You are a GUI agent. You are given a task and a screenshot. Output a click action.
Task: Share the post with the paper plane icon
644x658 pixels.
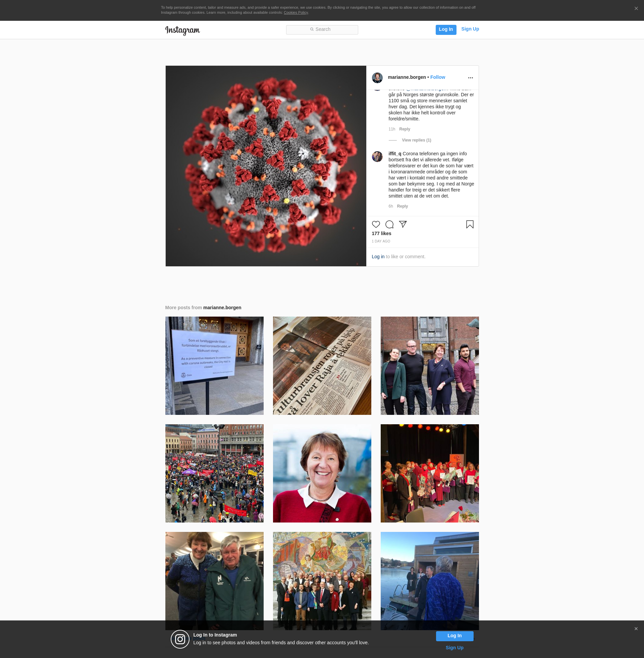(402, 224)
